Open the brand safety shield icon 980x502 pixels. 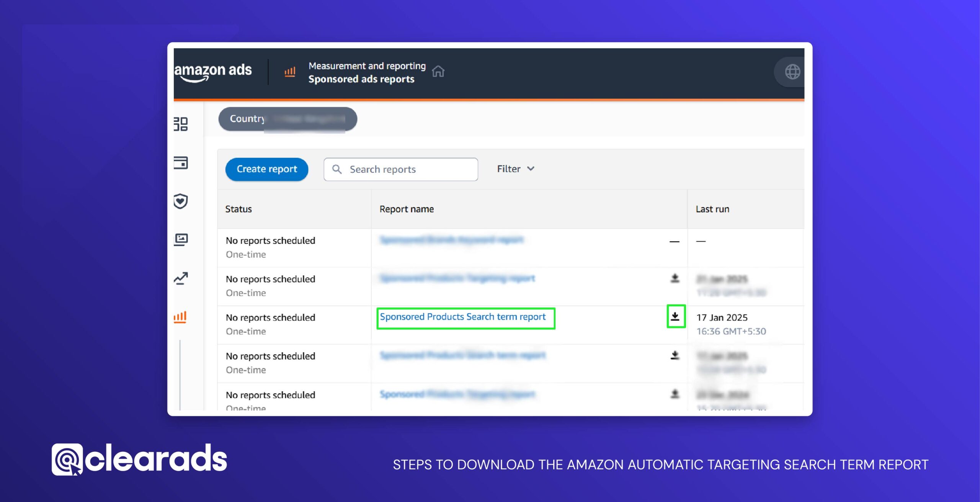click(x=181, y=201)
